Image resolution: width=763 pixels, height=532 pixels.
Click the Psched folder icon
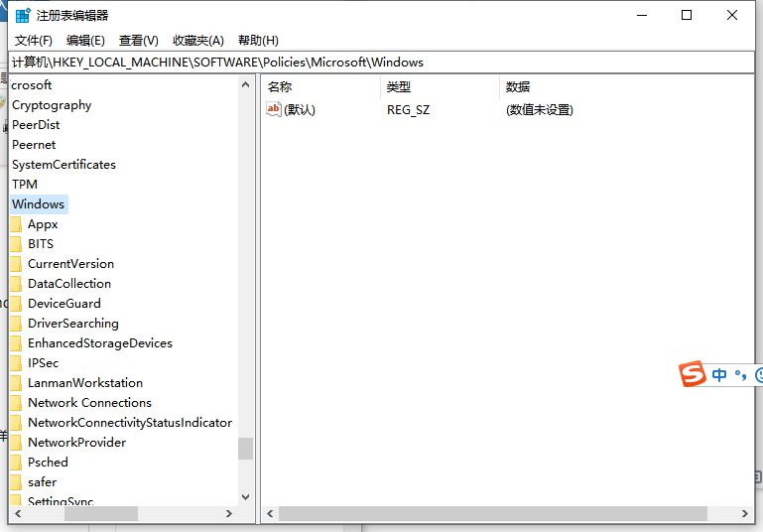(x=15, y=463)
